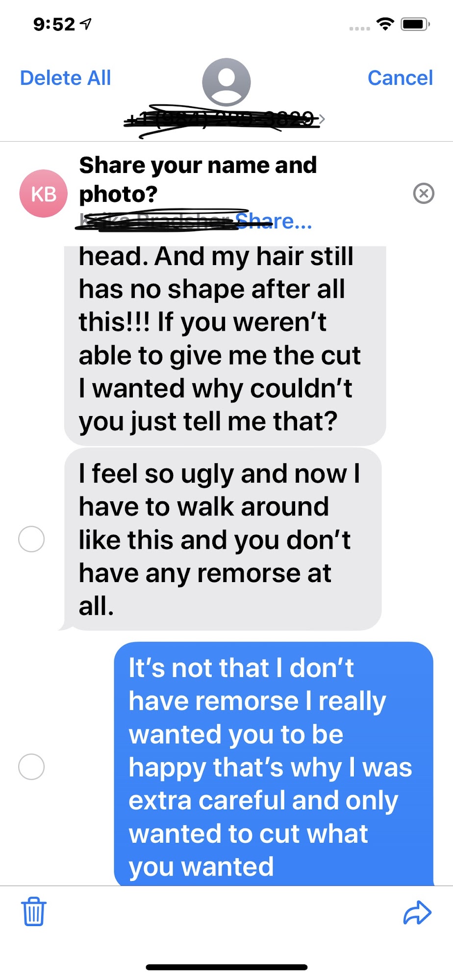This screenshot has width=453, height=980.
Task: Tap the location arrow beside the time
Action: (86, 24)
